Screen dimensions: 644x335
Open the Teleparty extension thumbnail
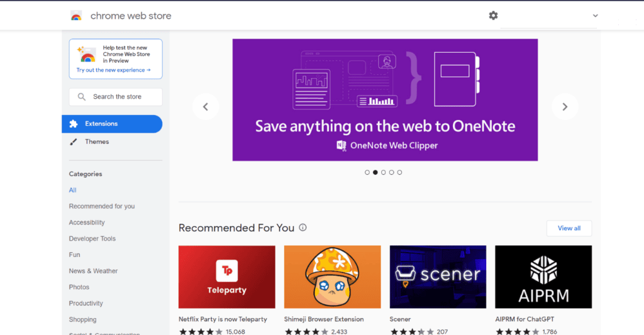226,277
